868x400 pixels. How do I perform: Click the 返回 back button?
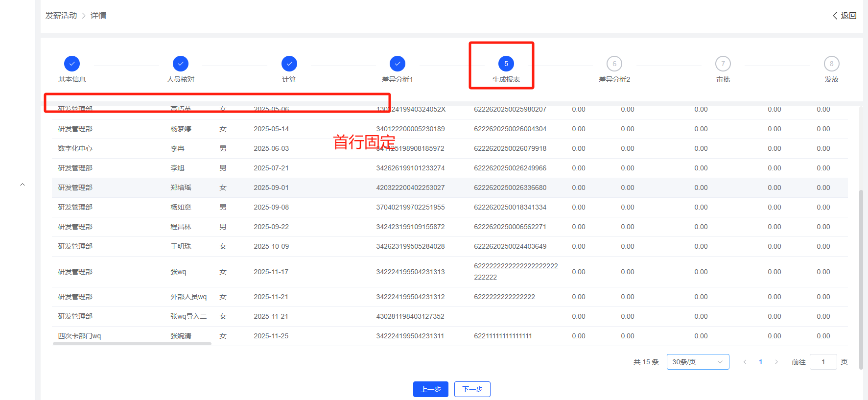(x=845, y=16)
